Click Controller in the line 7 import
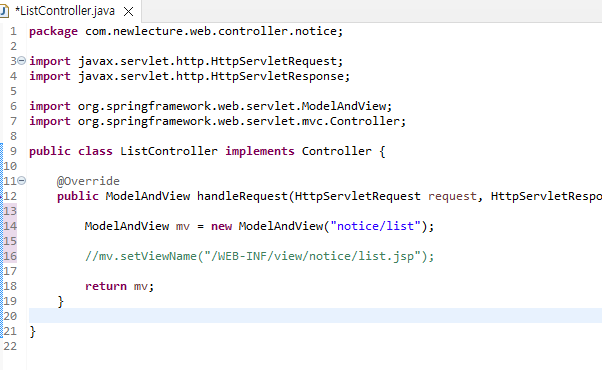Viewport: 602px width, 370px height. click(365, 121)
